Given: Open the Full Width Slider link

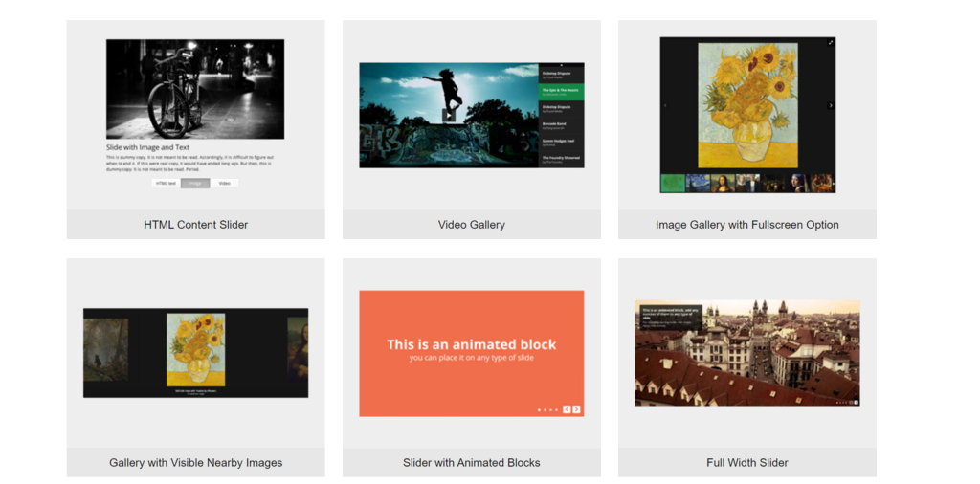Looking at the screenshot, I should 746,463.
